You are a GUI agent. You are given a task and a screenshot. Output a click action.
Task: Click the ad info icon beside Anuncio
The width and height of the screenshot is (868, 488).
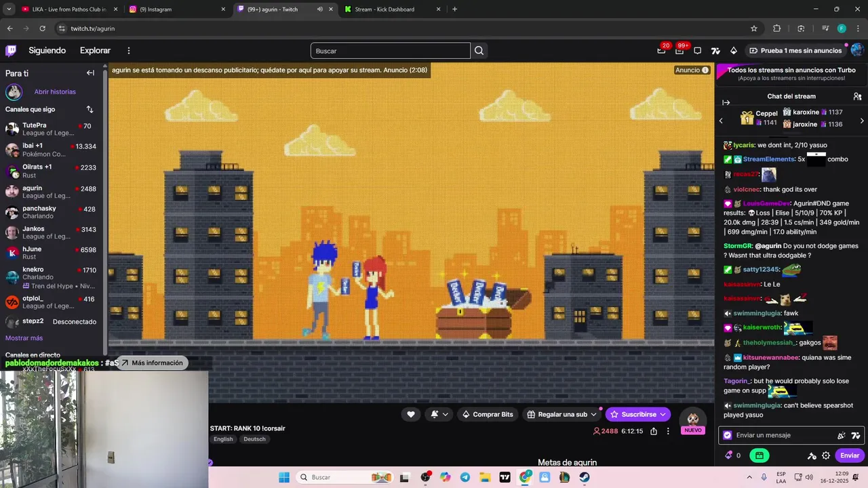click(705, 70)
